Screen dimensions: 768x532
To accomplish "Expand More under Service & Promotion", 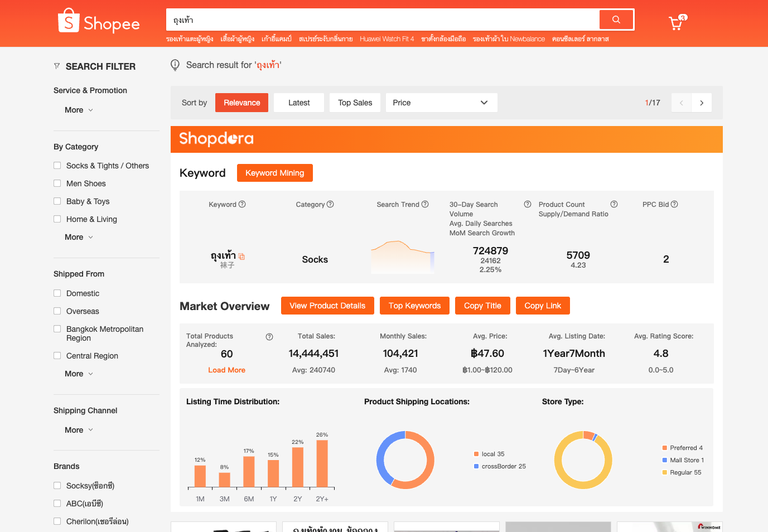I will coord(79,110).
